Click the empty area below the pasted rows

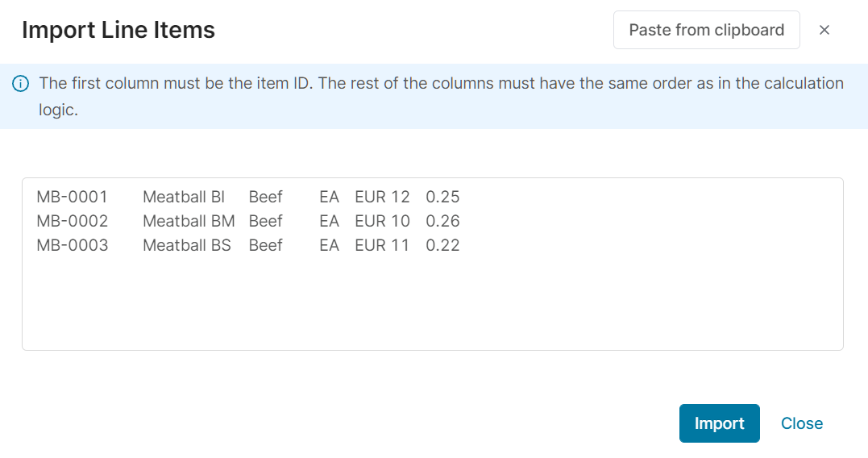(x=432, y=305)
